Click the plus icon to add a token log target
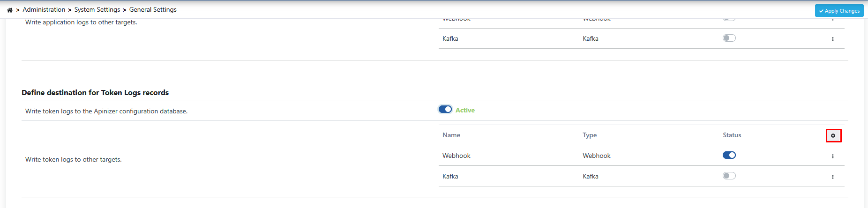Viewport: 868px width, 208px height. point(833,136)
